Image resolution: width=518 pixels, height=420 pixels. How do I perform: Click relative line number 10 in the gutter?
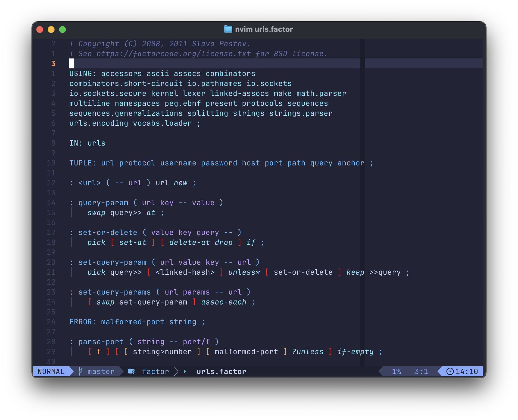[x=51, y=163]
